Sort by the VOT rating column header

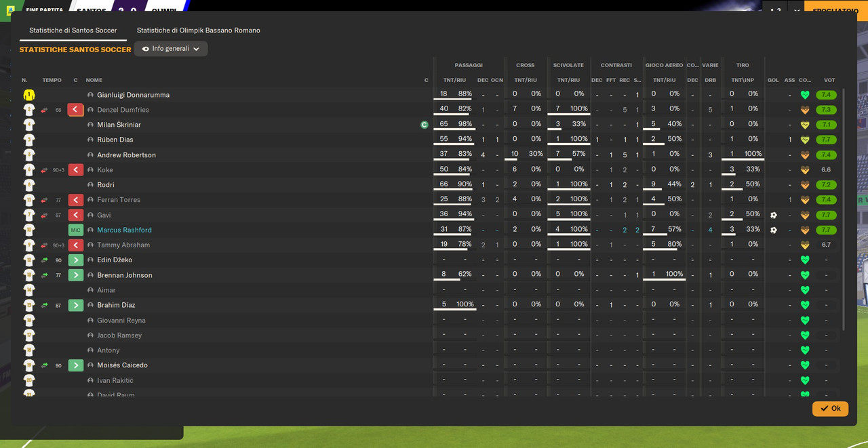click(x=829, y=80)
